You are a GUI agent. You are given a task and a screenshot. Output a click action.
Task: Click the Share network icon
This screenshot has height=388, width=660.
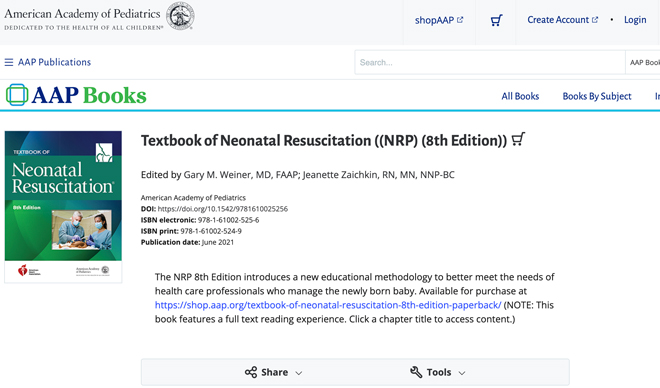point(251,372)
